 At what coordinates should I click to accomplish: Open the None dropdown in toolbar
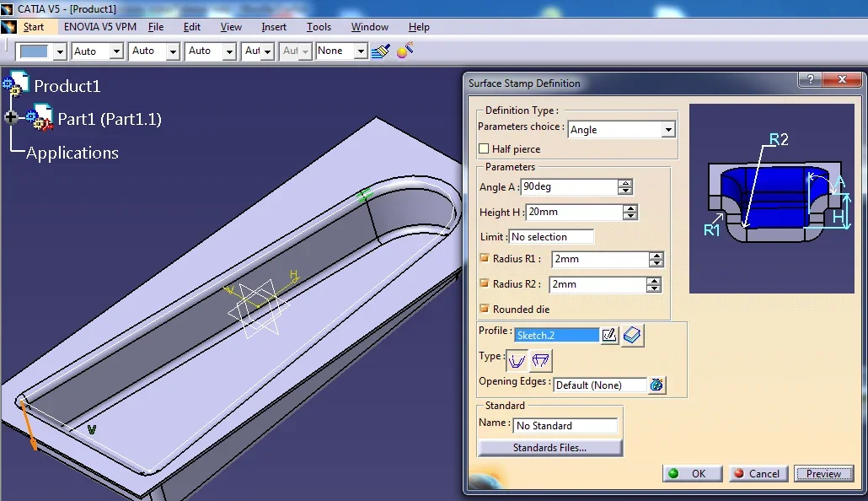[361, 51]
